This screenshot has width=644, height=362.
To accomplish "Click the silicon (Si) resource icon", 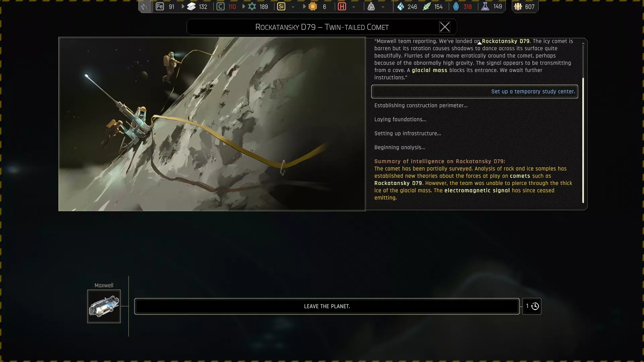I will (x=281, y=7).
